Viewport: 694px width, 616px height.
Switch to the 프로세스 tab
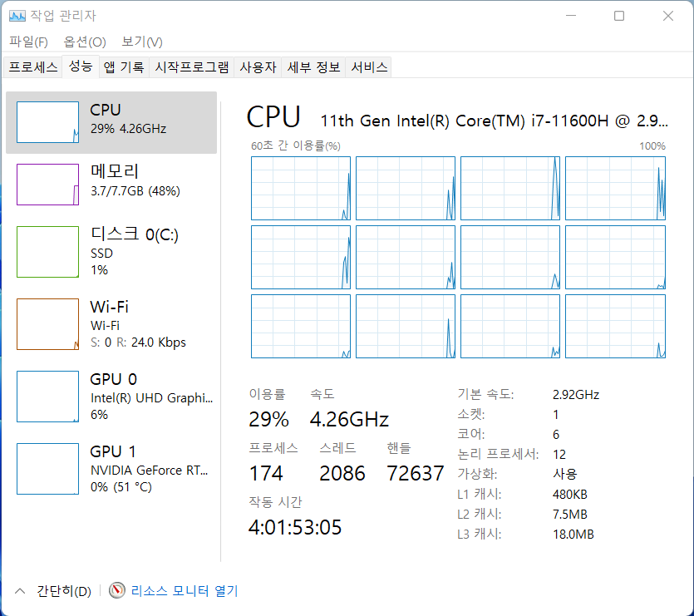pos(33,67)
